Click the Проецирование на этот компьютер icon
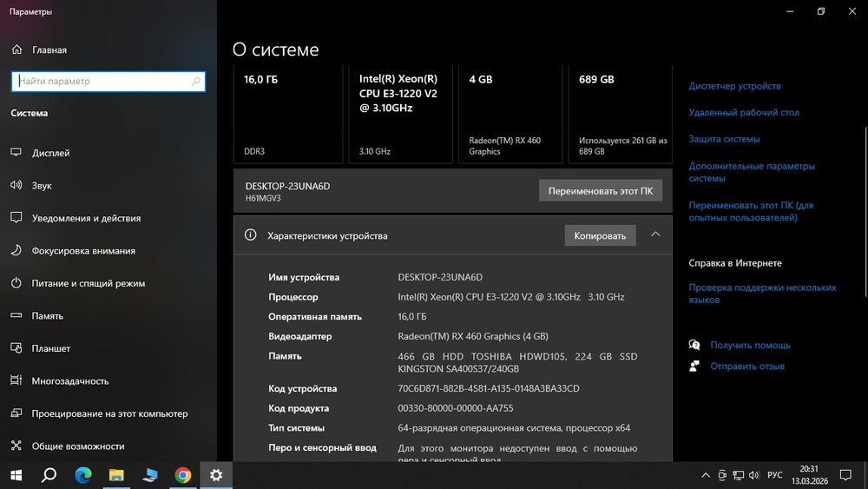The image size is (868, 489). click(x=16, y=413)
